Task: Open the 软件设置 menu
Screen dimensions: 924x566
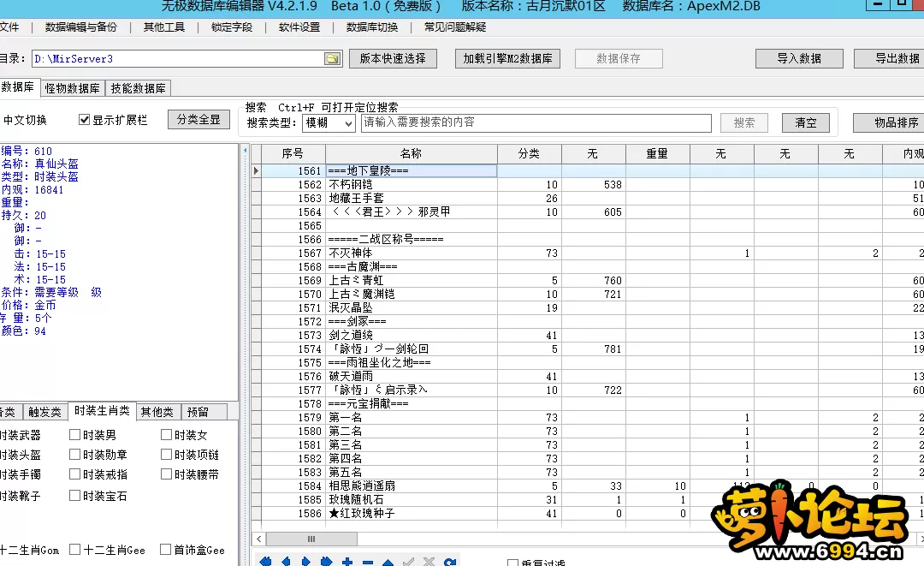Action: click(x=299, y=27)
